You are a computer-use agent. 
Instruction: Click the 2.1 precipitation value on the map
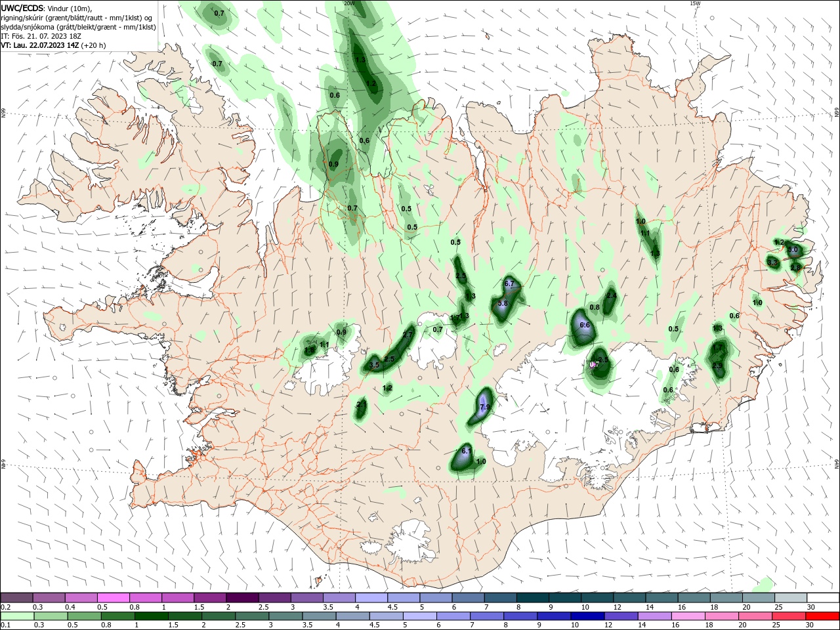(361, 406)
